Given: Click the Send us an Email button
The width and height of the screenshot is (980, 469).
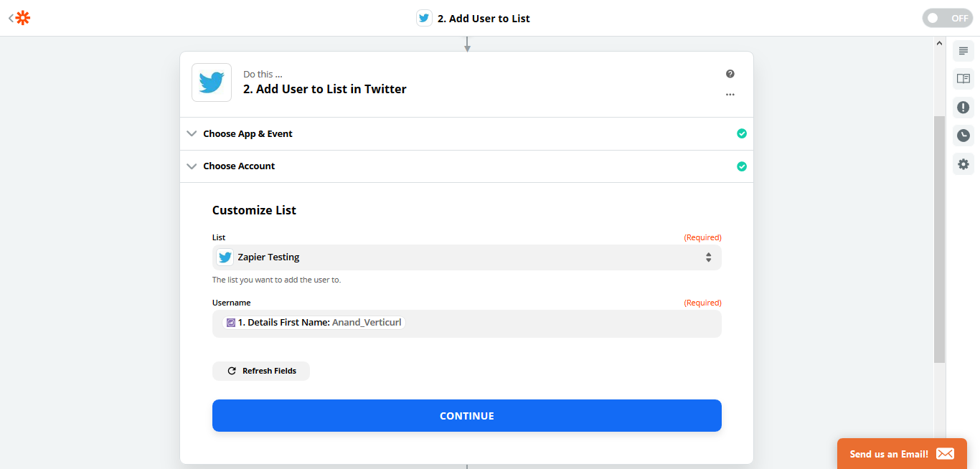Looking at the screenshot, I should (x=902, y=454).
